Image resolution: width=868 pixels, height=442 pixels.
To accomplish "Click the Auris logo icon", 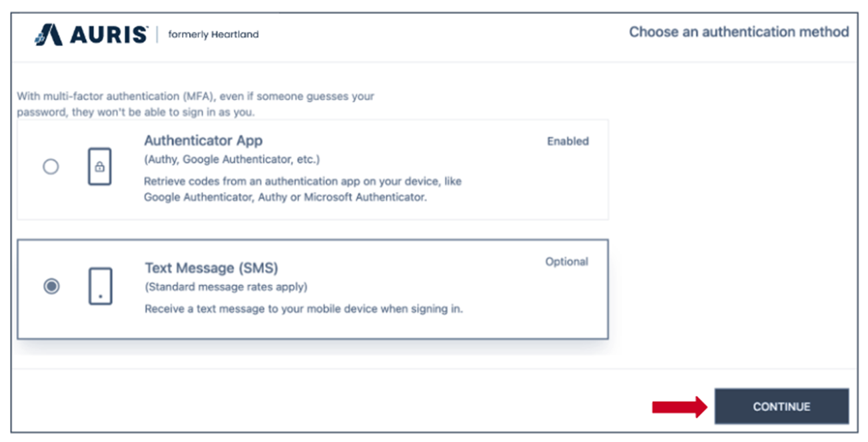I will click(49, 35).
